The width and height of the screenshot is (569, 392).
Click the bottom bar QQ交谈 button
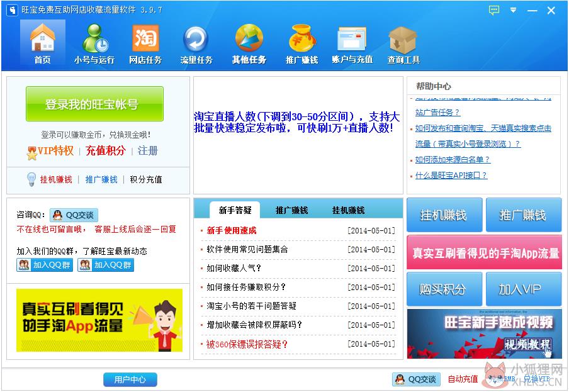[416, 379]
